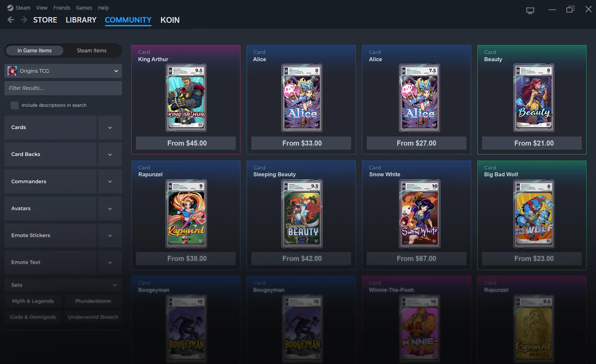Open the Friends menu

pos(62,8)
